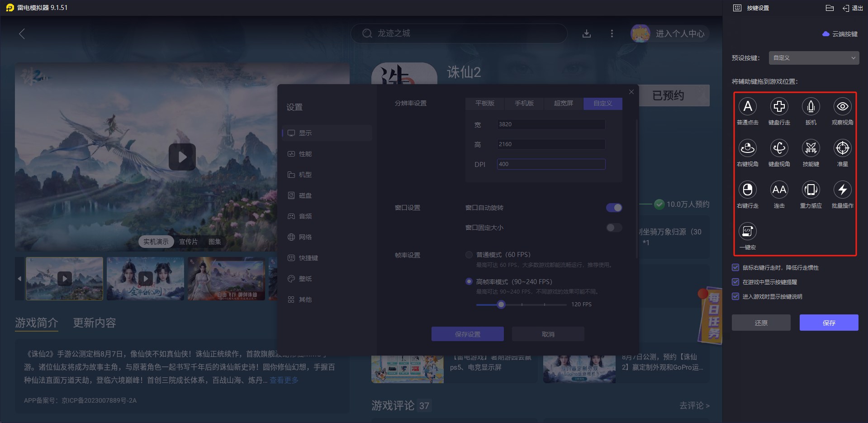This screenshot has height=423, width=868.
Task: Switch to 自定义 resolution tab
Action: point(603,104)
